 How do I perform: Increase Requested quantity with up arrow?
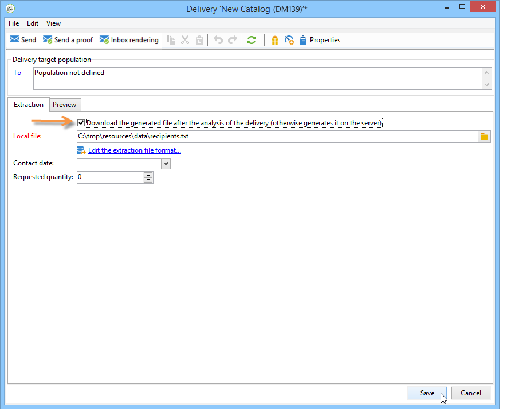click(x=148, y=175)
